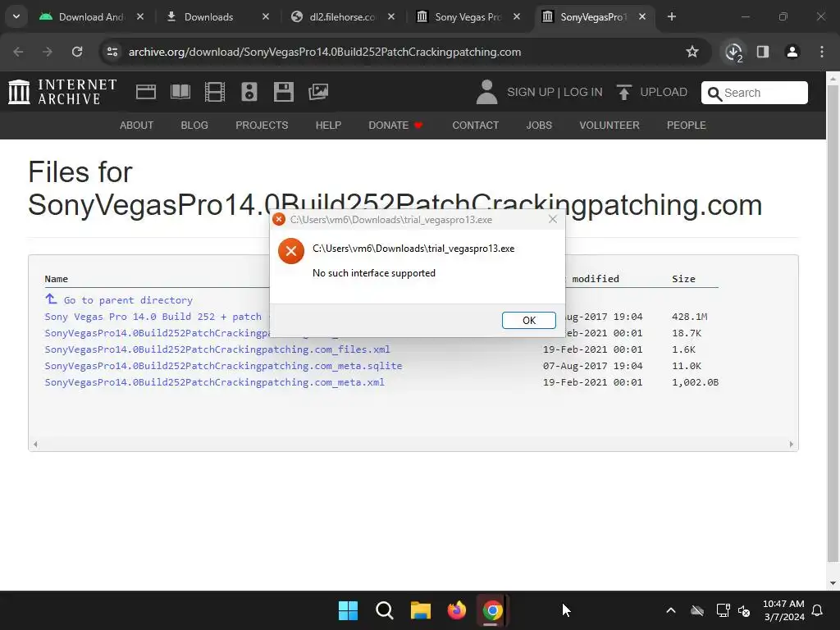Click the UPLOAD link
The width and height of the screenshot is (840, 630).
pyautogui.click(x=663, y=92)
